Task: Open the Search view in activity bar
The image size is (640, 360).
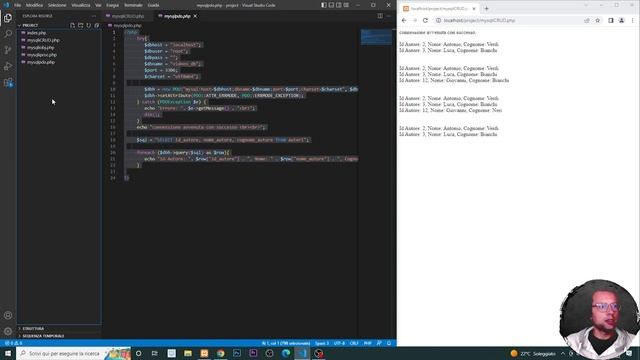Action: pos(8,33)
